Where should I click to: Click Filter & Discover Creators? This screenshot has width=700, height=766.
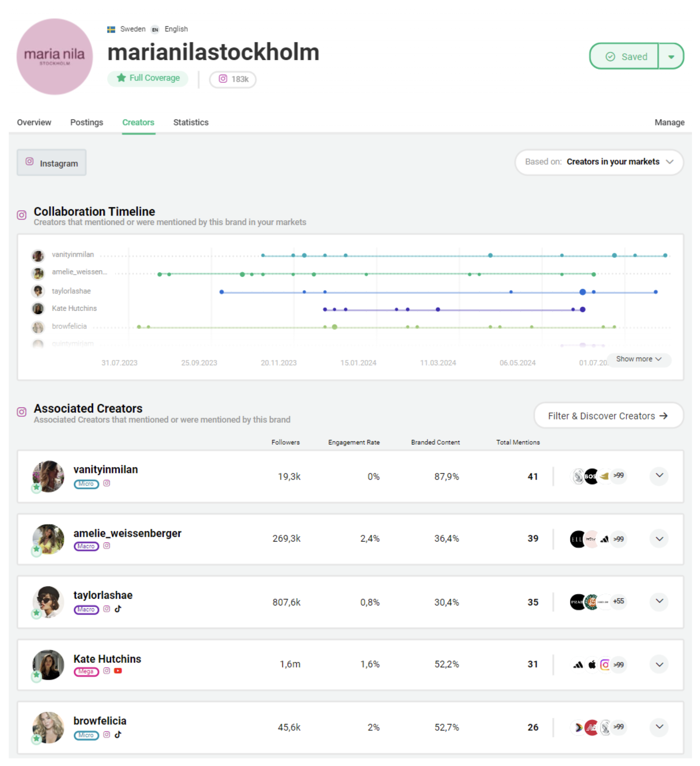coord(608,415)
